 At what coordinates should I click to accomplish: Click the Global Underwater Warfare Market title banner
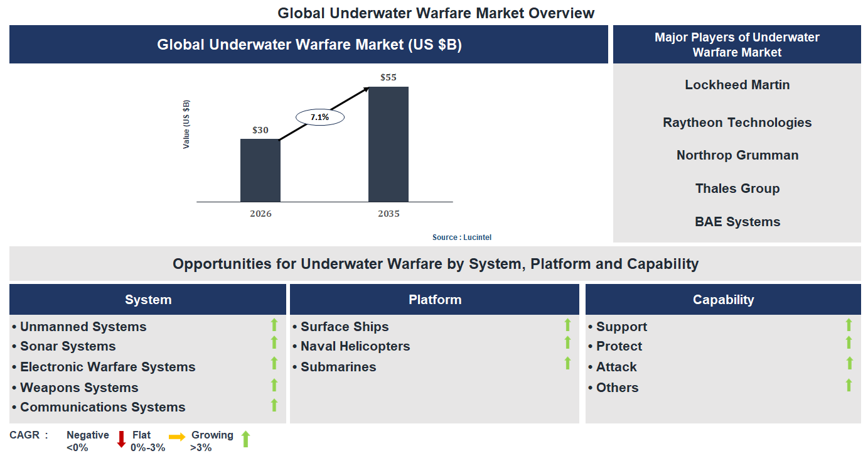click(308, 44)
